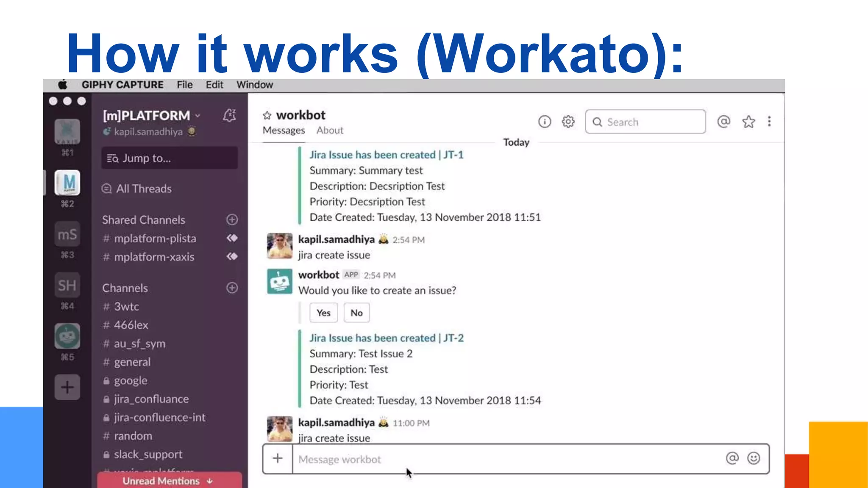This screenshot has width=868, height=488.
Task: Switch to the robot avatar workspace
Action: point(67,336)
